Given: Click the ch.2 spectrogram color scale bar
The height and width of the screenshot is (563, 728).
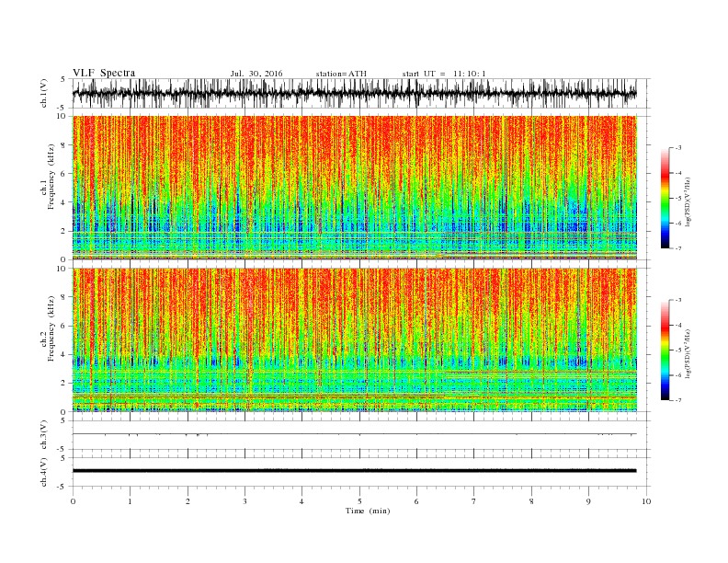Looking at the screenshot, I should click(665, 350).
